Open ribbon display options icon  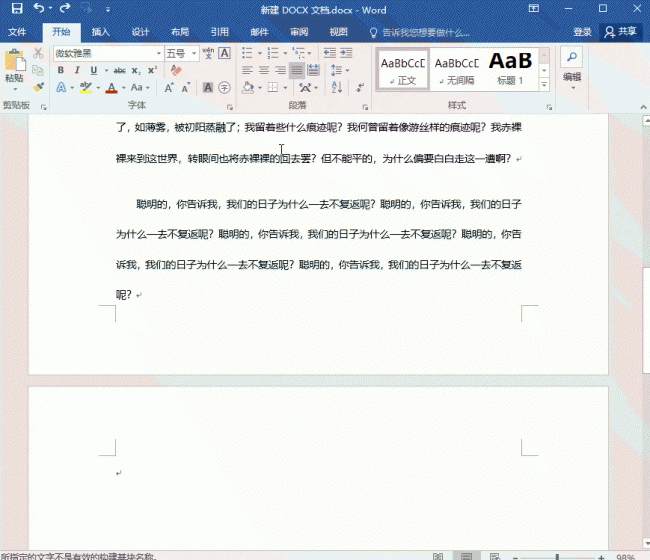[534, 8]
